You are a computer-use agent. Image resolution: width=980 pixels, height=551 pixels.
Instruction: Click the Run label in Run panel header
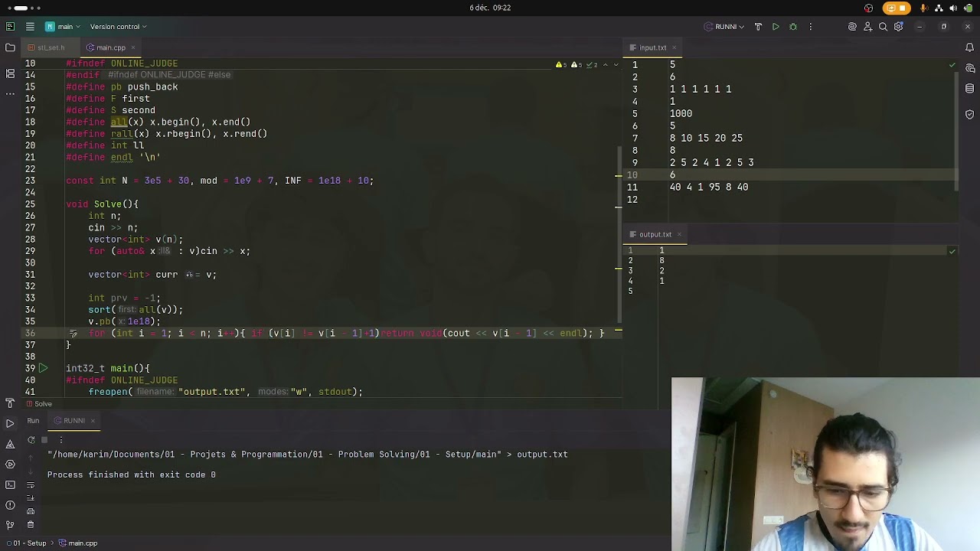[x=33, y=421]
